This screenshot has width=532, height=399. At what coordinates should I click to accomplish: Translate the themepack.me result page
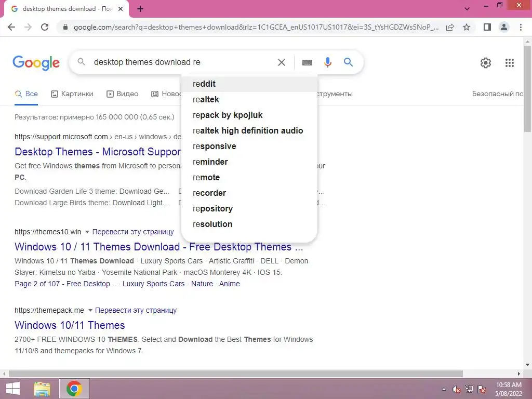click(136, 311)
